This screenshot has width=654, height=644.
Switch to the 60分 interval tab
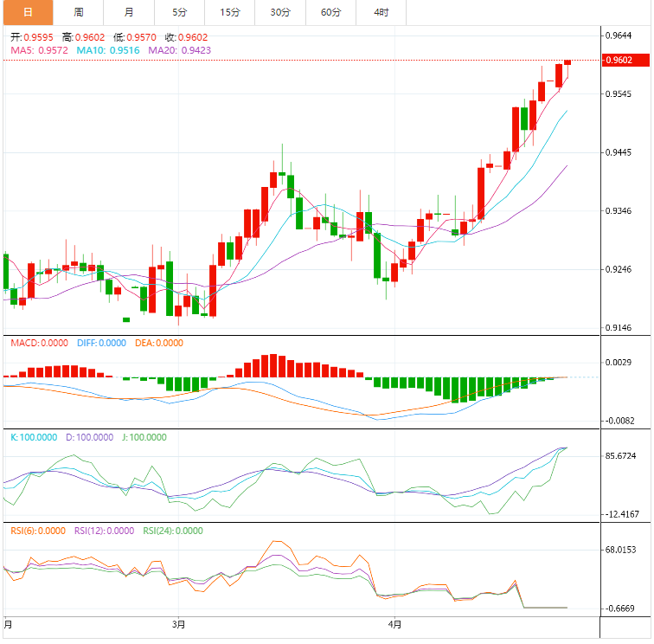click(x=330, y=12)
